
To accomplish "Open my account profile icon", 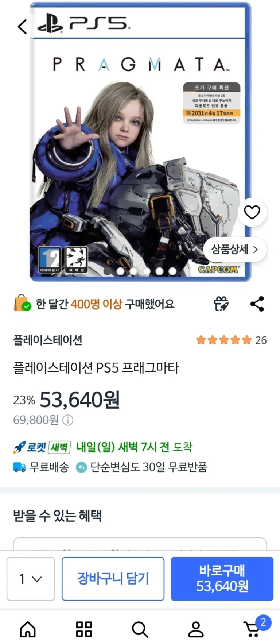I will point(196,629).
